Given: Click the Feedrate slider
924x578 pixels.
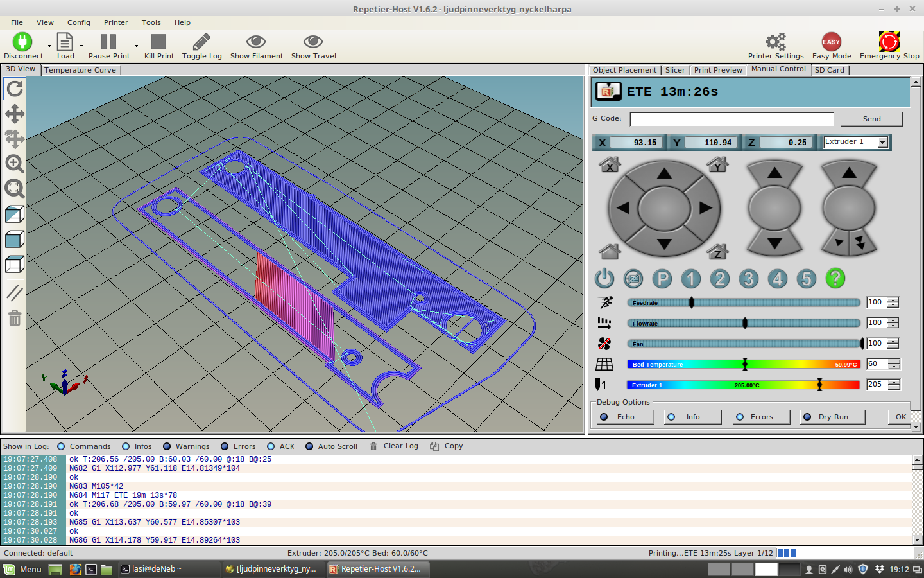Looking at the screenshot, I should pos(743,302).
